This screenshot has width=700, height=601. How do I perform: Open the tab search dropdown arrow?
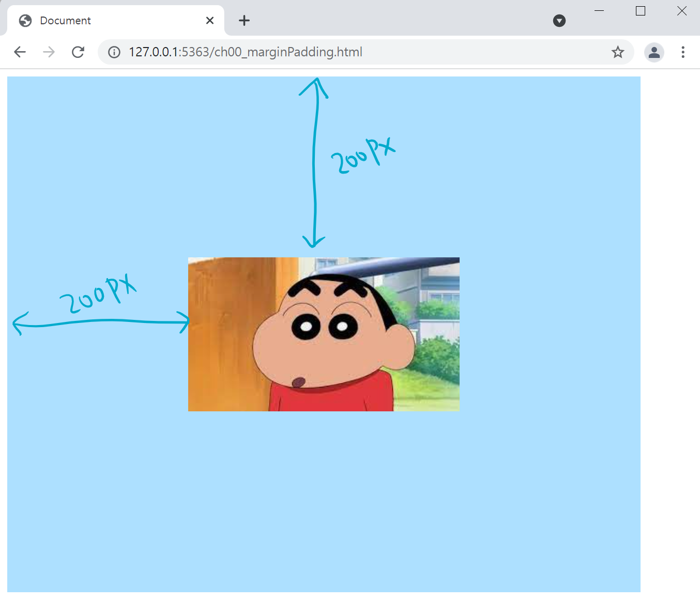click(559, 21)
